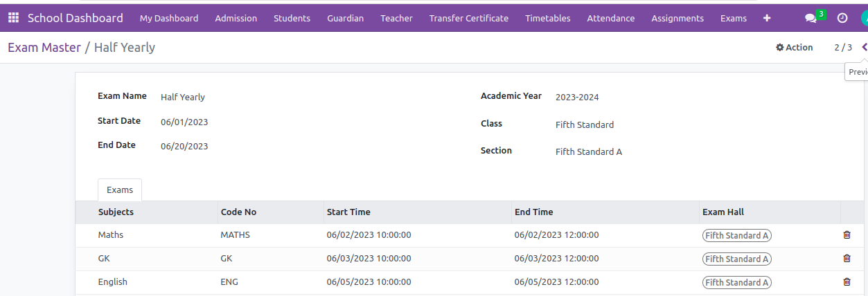Click the Academic Year 2023-2024 field

[577, 98]
